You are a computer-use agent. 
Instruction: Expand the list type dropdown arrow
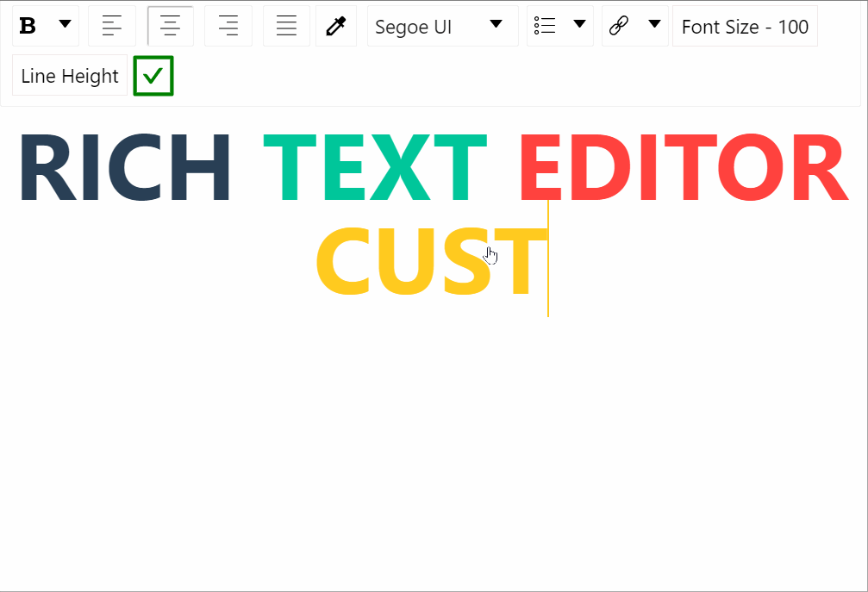579,26
